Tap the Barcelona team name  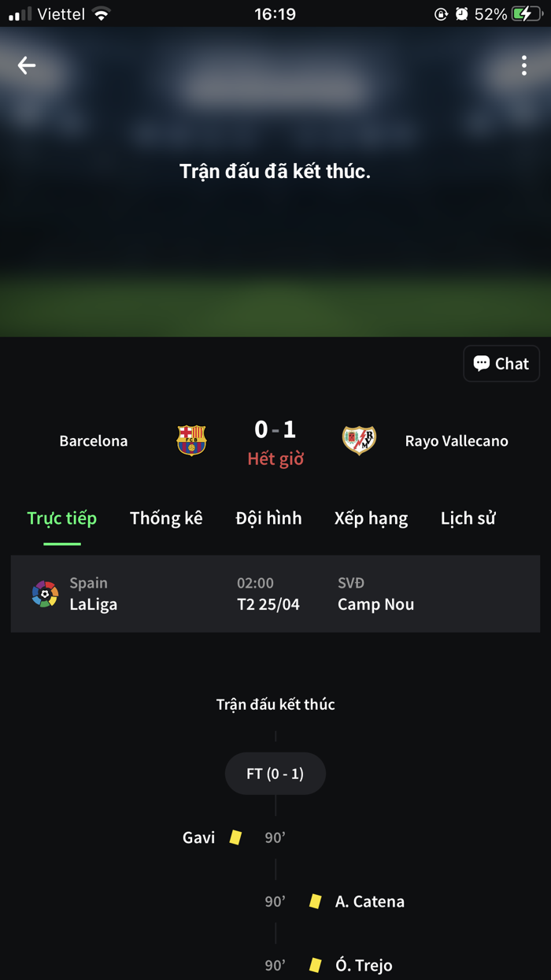[x=93, y=440]
